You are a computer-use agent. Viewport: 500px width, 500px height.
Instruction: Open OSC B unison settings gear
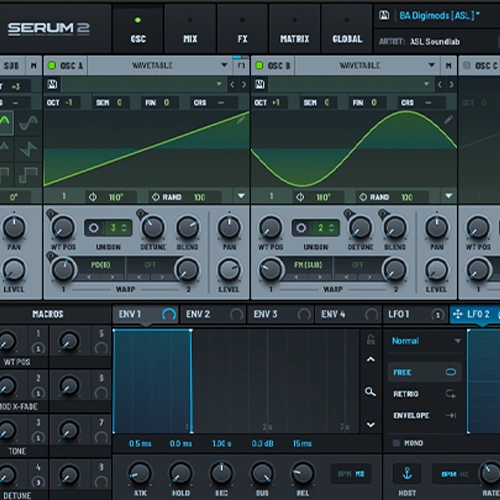(x=301, y=228)
